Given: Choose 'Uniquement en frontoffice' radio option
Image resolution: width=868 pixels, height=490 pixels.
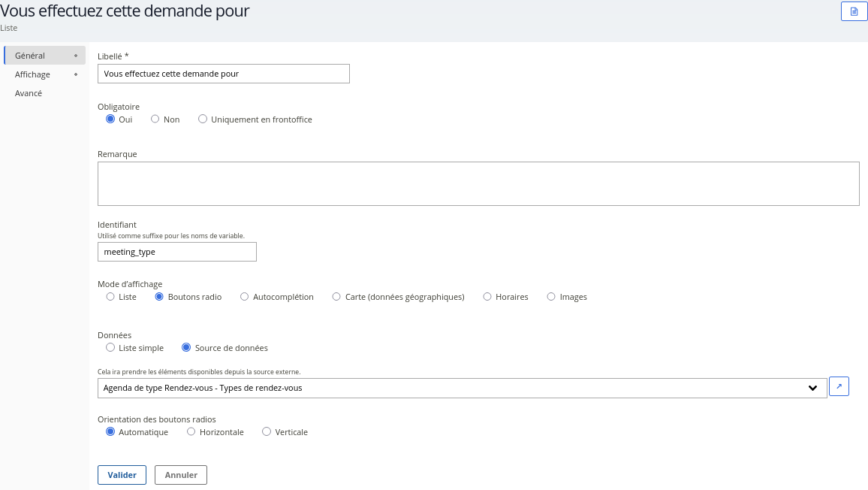Looking at the screenshot, I should point(203,119).
